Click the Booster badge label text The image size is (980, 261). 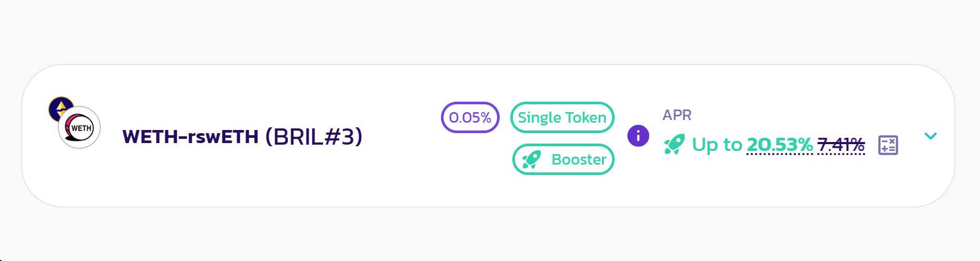pos(579,159)
